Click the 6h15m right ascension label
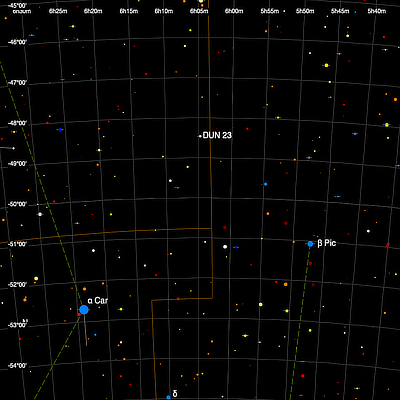Image resolution: width=400 pixels, height=400 pixels. tap(129, 11)
